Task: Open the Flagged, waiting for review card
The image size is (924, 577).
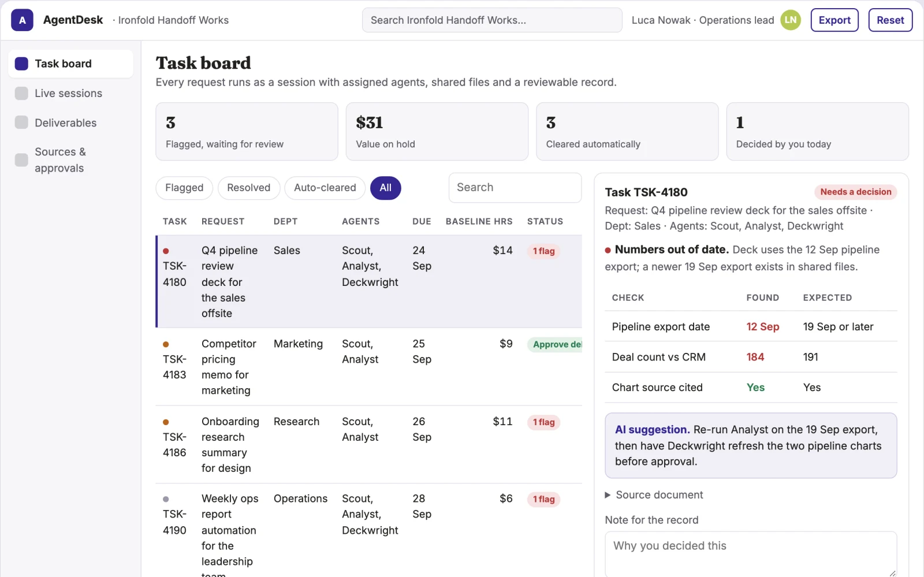Action: point(247,132)
